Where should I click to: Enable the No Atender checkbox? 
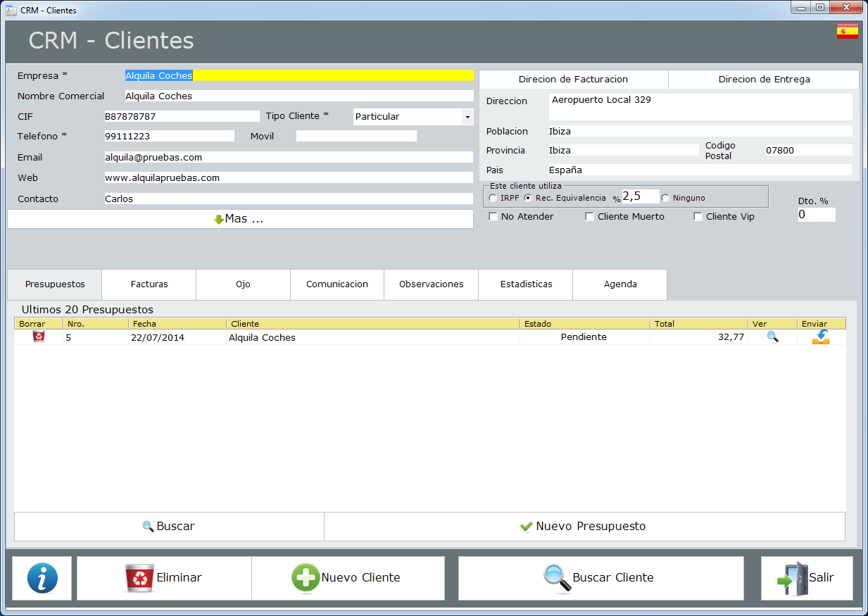(x=493, y=217)
